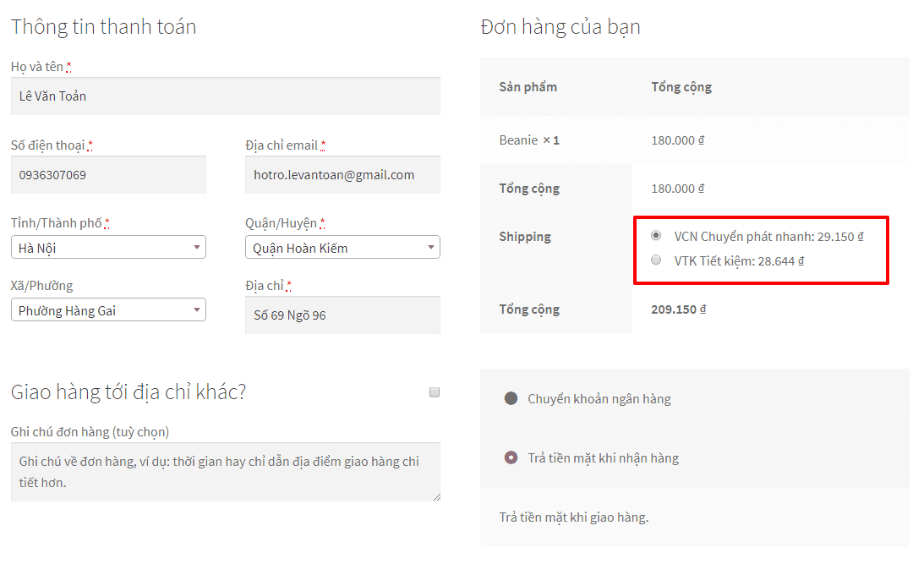Click the order notes resize handle corner
The width and height of the screenshot is (924, 564).
(x=436, y=497)
